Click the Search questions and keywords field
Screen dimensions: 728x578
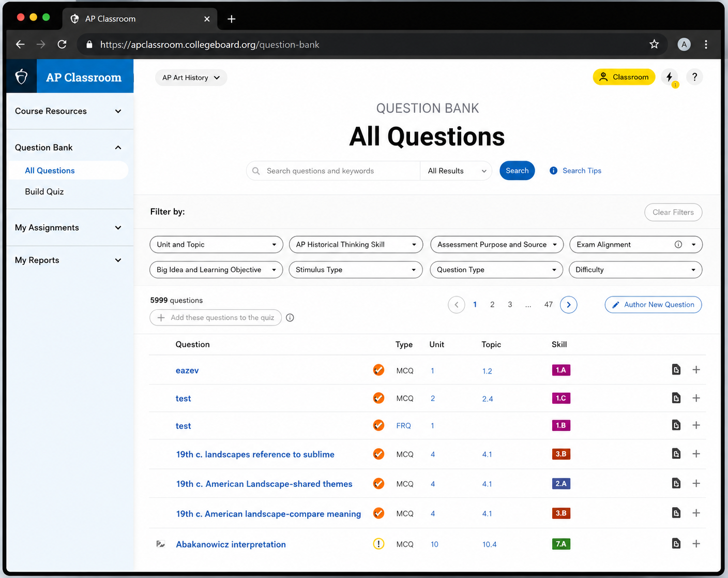(333, 171)
